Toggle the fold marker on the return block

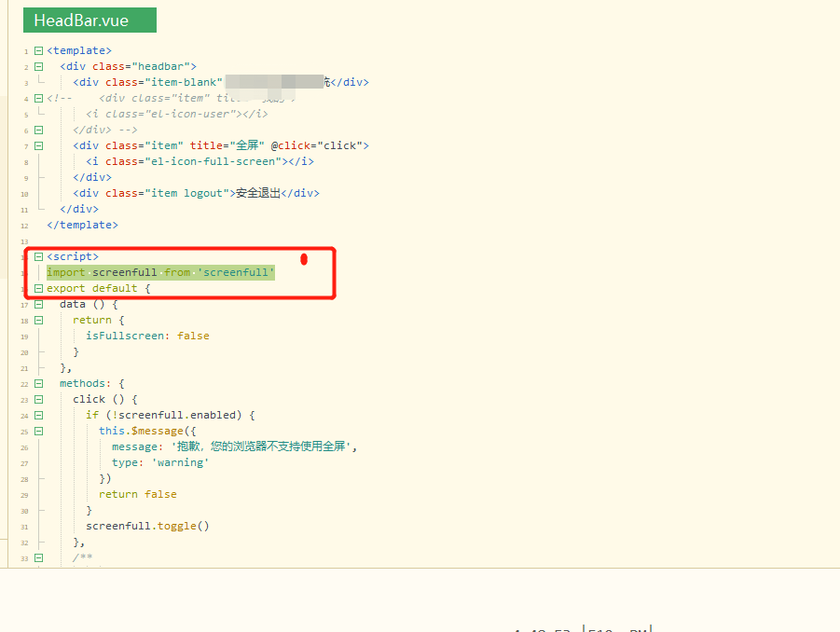(x=37, y=320)
